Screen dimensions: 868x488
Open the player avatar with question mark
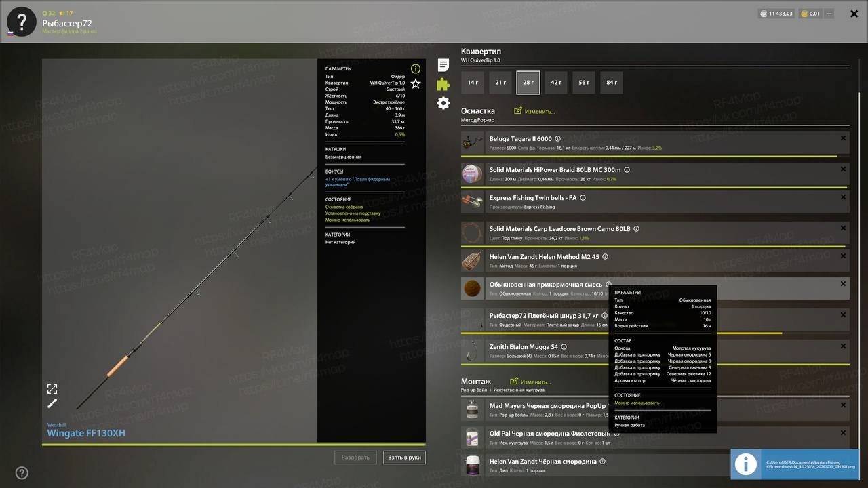22,22
